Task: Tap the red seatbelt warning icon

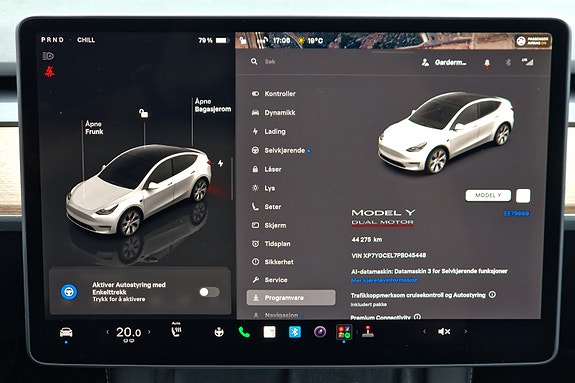Action: (50, 72)
